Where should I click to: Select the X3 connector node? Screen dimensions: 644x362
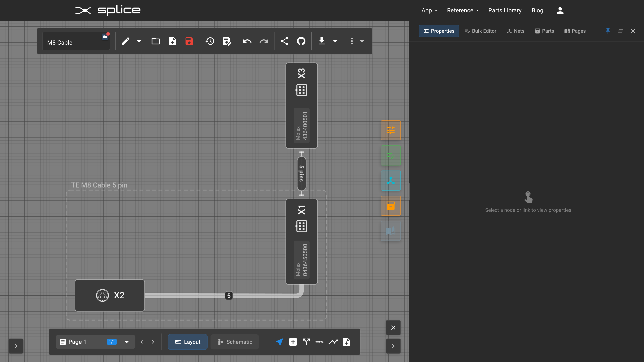301,105
